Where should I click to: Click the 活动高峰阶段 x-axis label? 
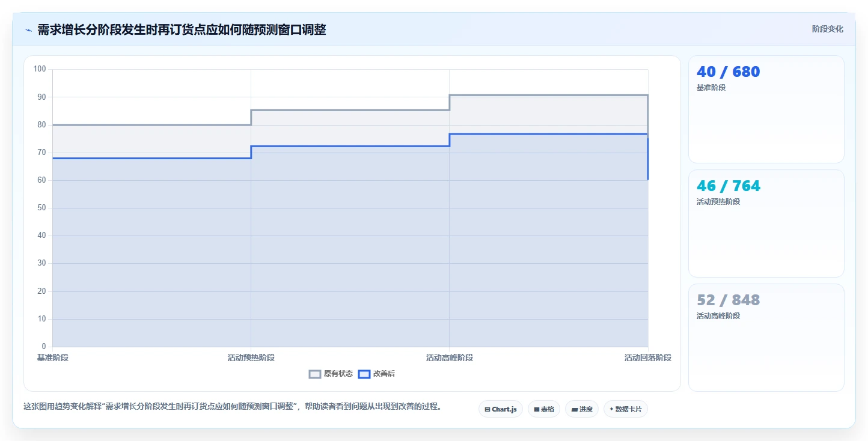click(x=450, y=358)
